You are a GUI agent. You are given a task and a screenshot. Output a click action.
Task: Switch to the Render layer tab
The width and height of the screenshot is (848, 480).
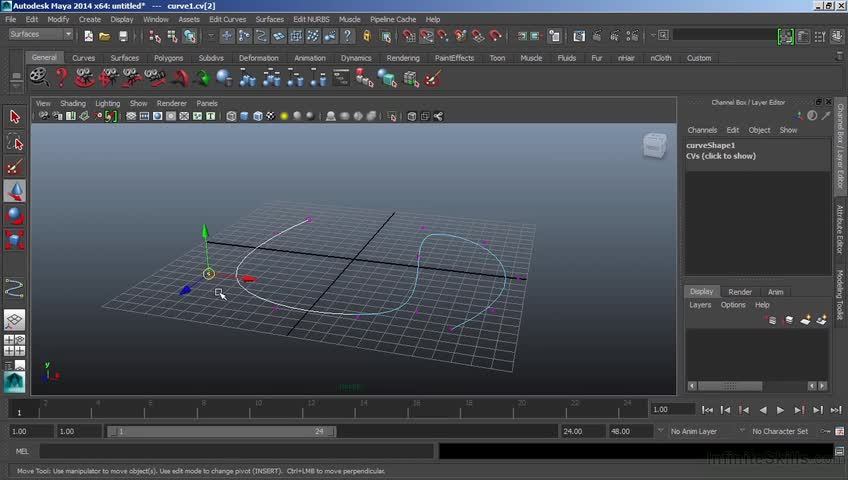(740, 292)
